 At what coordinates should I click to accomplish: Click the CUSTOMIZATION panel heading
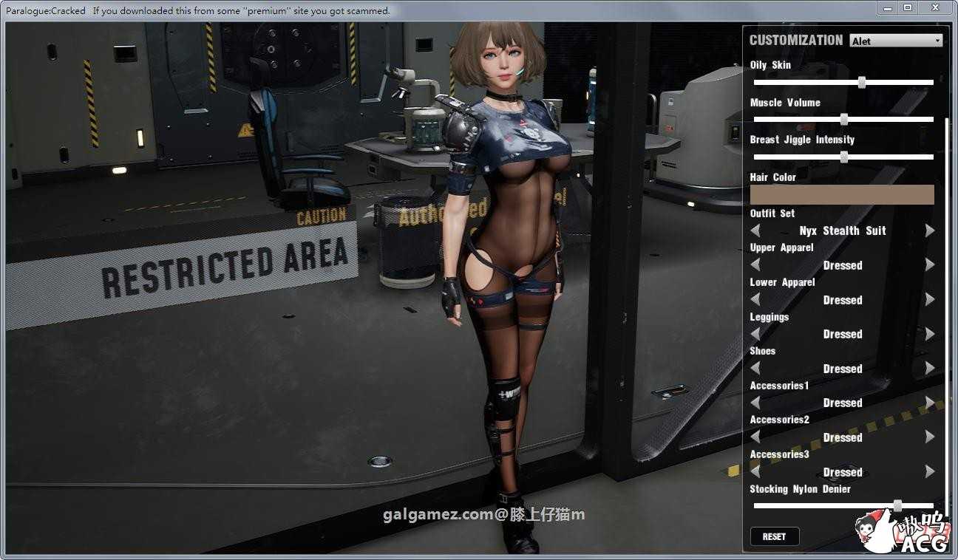(796, 41)
